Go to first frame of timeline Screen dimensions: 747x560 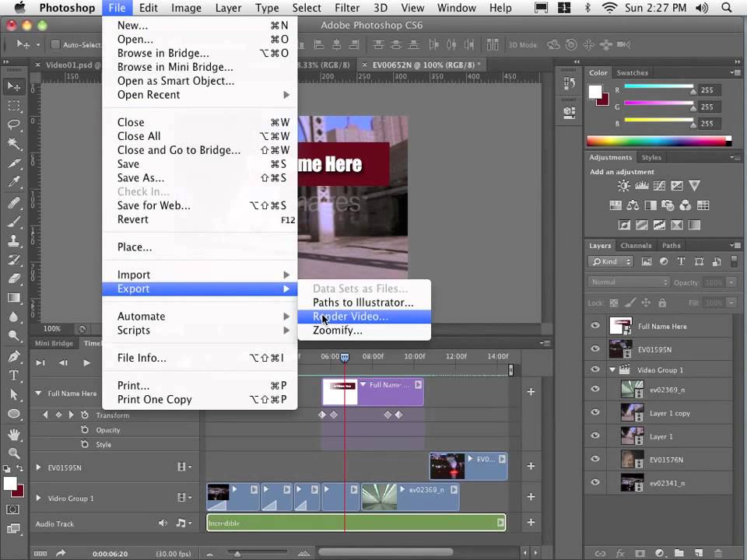pos(40,363)
